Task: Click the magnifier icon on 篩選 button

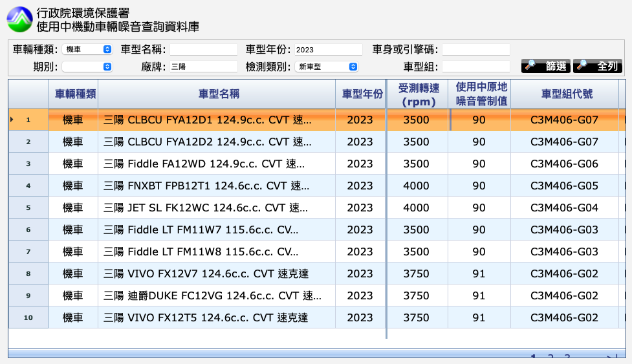Action: click(x=530, y=65)
